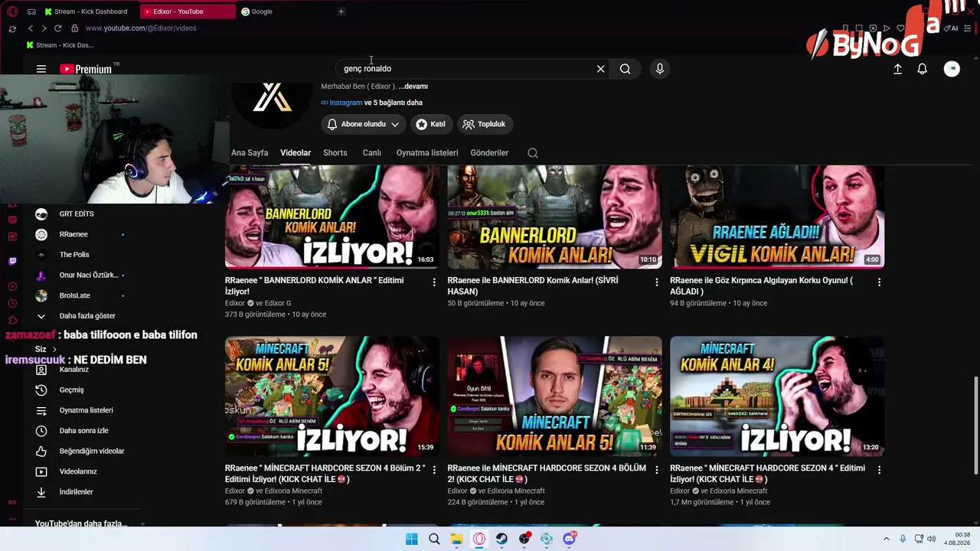Open the BANNERLORD KOMİK ANLAR İzliyor thumbnail
980x551 pixels.
coord(332,217)
